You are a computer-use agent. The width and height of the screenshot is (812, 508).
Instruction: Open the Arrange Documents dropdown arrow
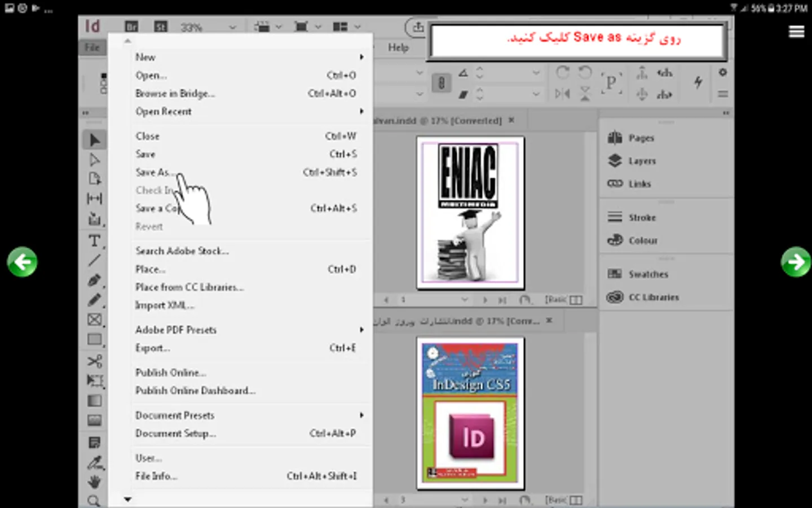pos(358,27)
